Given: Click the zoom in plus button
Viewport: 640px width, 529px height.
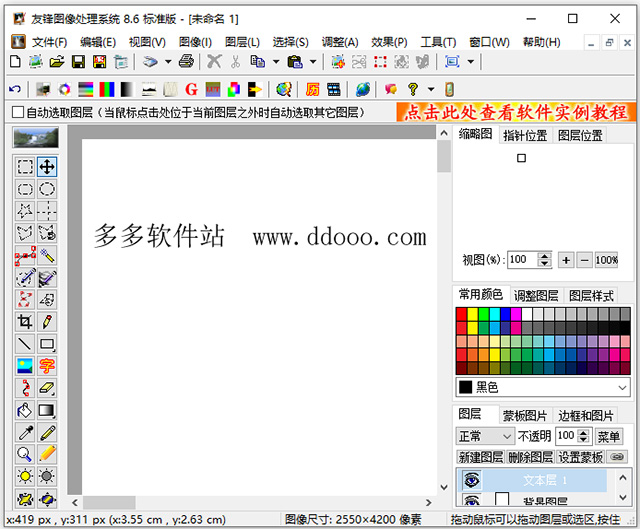Looking at the screenshot, I should coord(566,260).
